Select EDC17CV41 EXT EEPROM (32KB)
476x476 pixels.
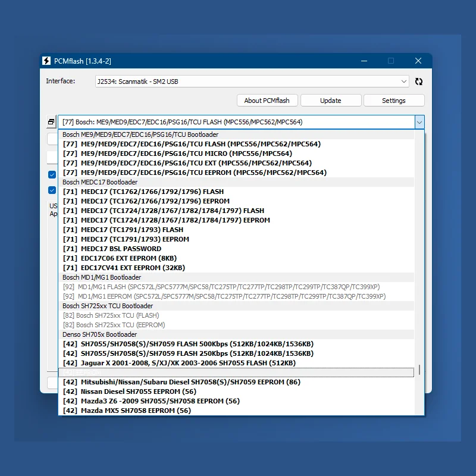coord(236,268)
